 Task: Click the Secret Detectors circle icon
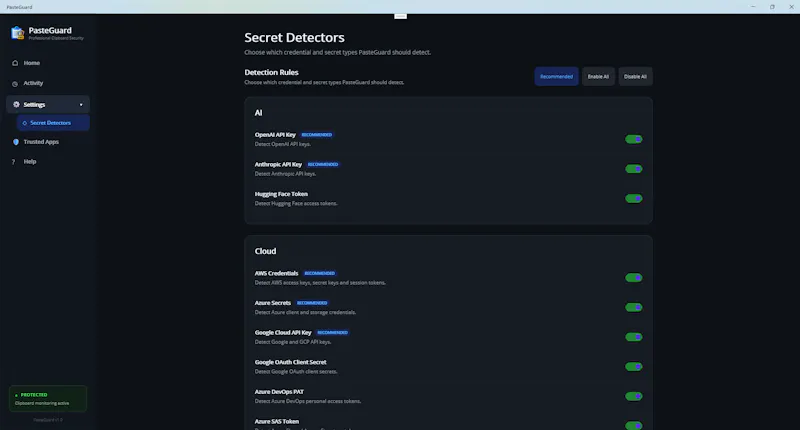pyautogui.click(x=24, y=123)
